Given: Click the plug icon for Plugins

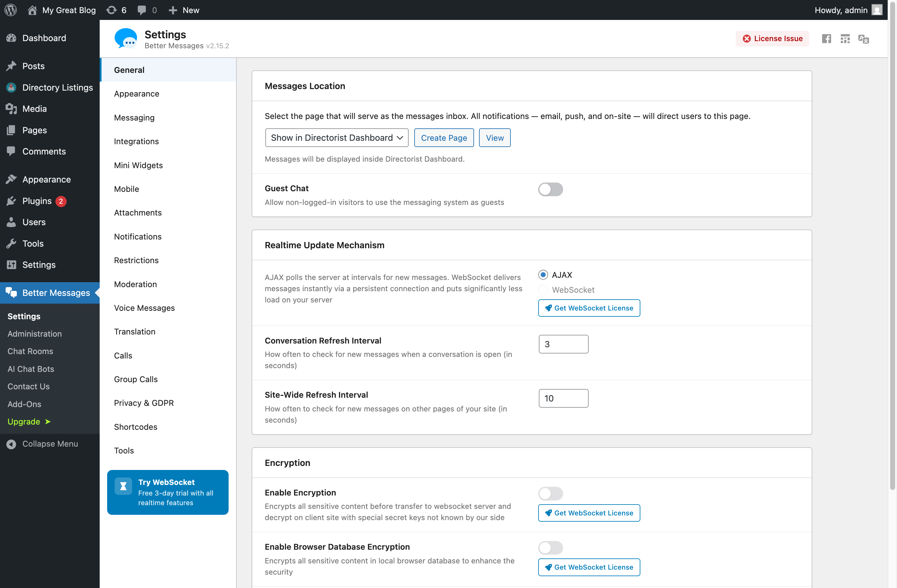Looking at the screenshot, I should 11,201.
